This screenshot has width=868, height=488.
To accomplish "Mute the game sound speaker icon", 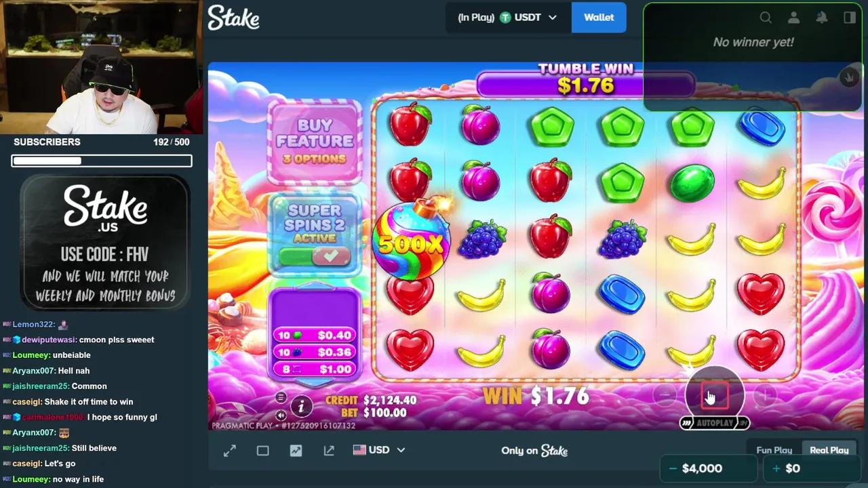I will [x=281, y=415].
